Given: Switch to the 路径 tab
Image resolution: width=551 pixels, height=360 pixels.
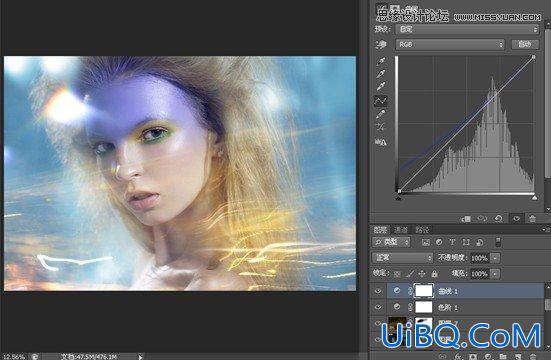Looking at the screenshot, I should (x=422, y=230).
